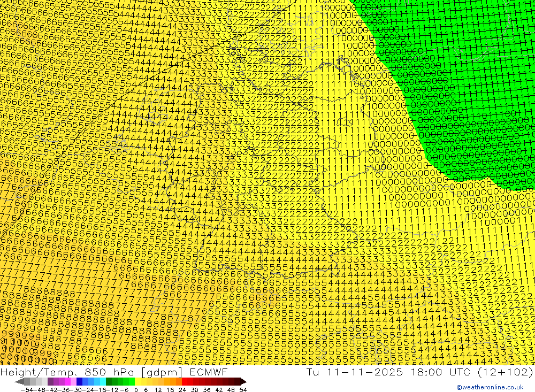The height and width of the screenshot is (392, 535).
Task: Click the positive '30' legend value under red
Action: point(195,390)
